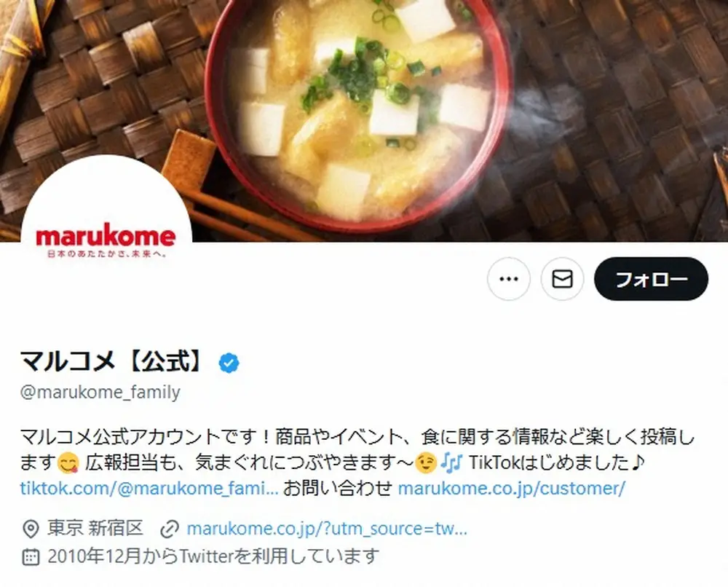Visit the marukome.co.jp/?utm_source website link
The height and width of the screenshot is (587, 728).
(x=327, y=529)
